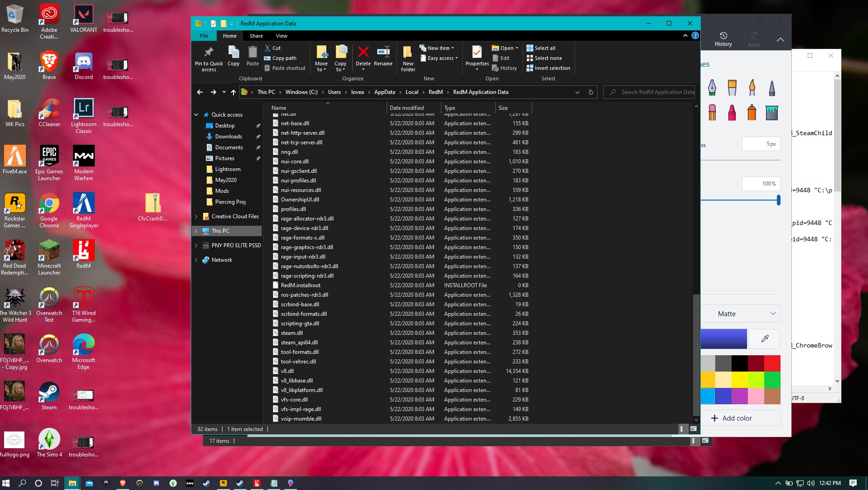Open the New item dropdown
This screenshot has height=490, width=868.
coord(437,48)
